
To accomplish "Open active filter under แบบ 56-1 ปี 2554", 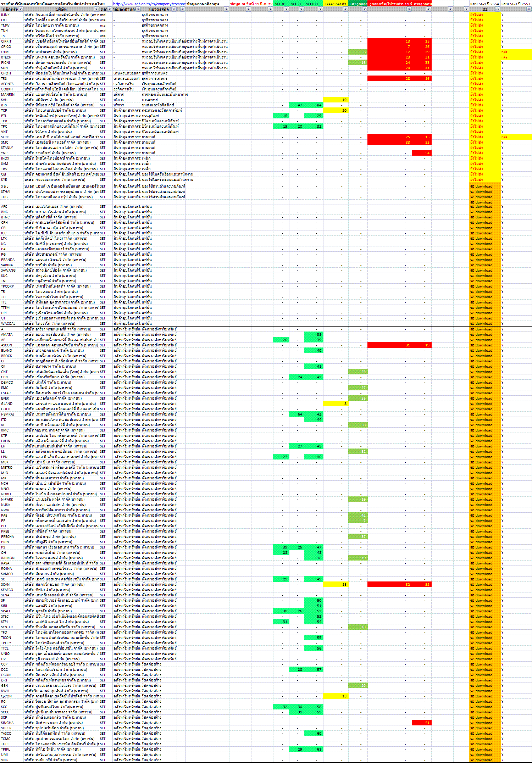I will [498, 9].
